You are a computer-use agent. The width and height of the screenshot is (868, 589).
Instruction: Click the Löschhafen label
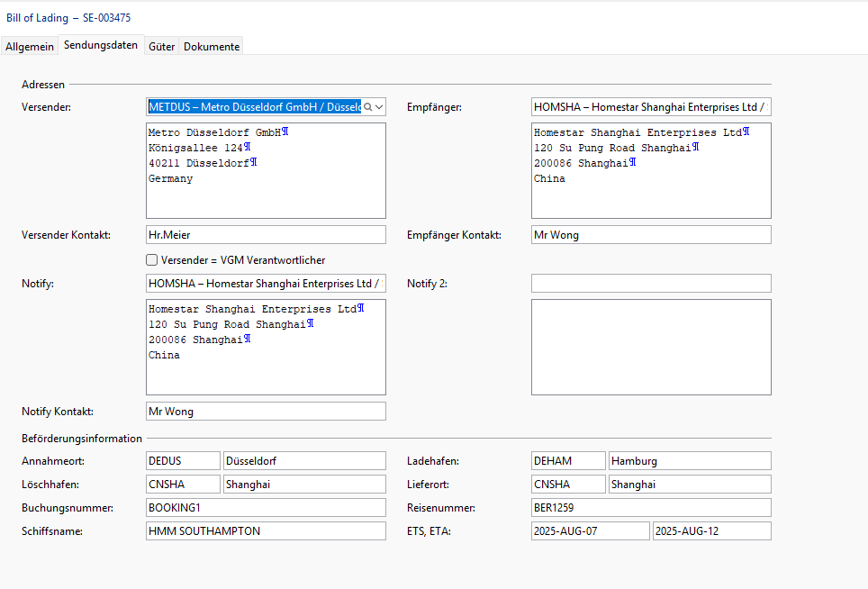pos(50,485)
